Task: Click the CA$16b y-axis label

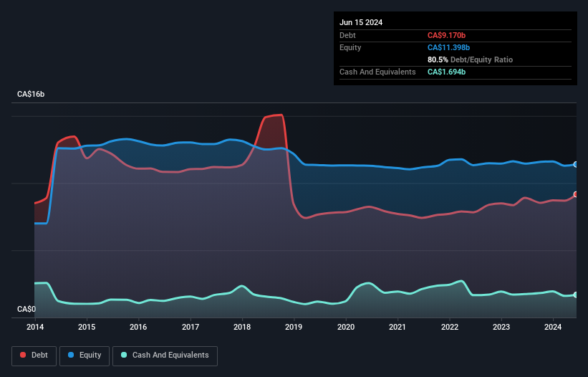Action: pos(32,95)
